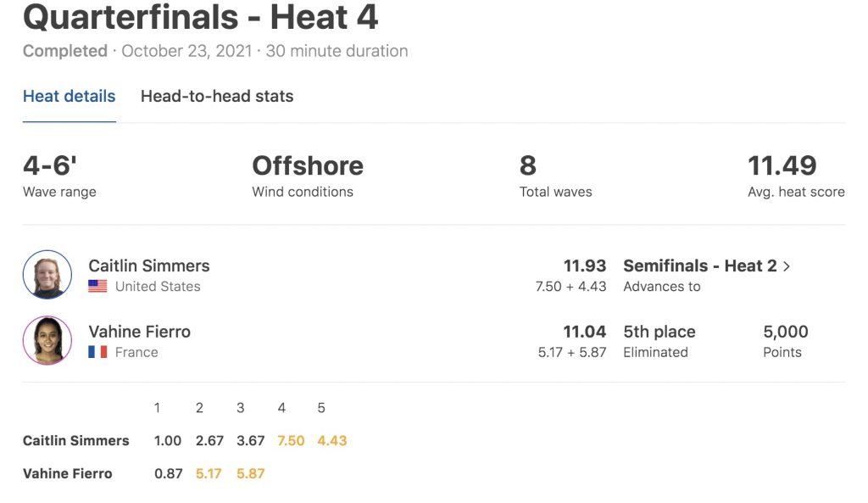Viewport: 868px width, 503px height.
Task: Click the 5,000 Points value
Action: click(x=786, y=332)
